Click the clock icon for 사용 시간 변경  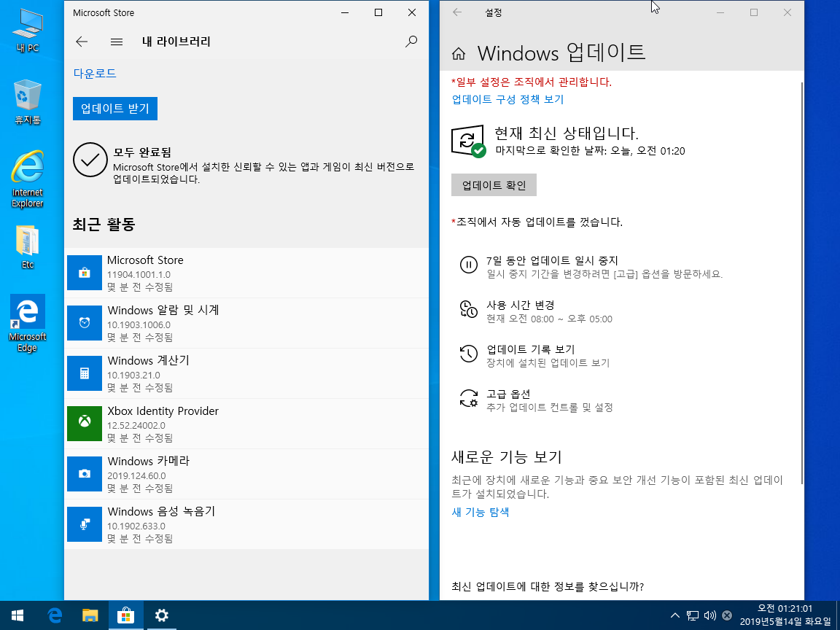tap(468, 309)
